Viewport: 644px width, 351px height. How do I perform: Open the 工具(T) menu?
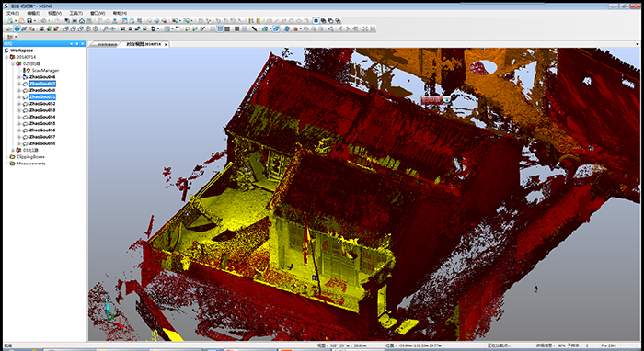click(x=75, y=13)
